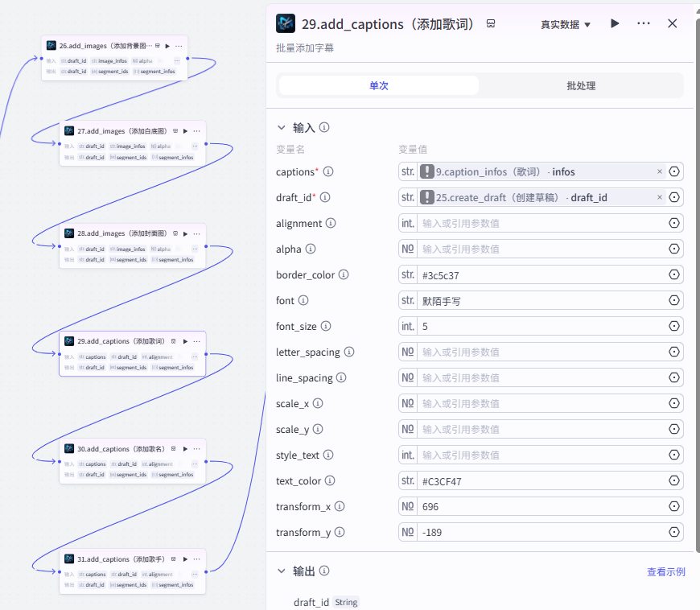This screenshot has height=610, width=700.
Task: Click the comment bubble icon beside the panel title
Action: coord(491,23)
